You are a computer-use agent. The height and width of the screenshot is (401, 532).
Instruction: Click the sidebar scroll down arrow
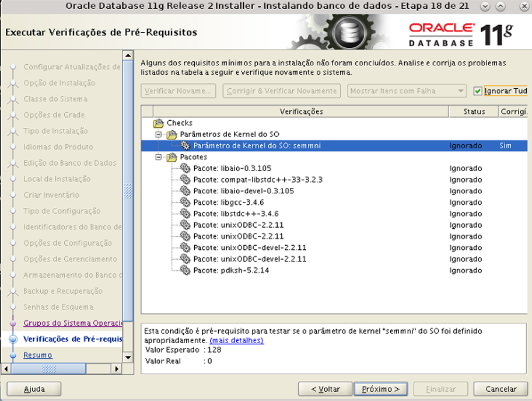coord(128,357)
